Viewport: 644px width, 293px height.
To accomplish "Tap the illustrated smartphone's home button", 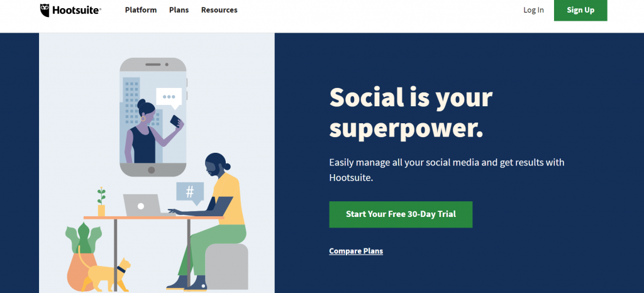I will pyautogui.click(x=151, y=170).
